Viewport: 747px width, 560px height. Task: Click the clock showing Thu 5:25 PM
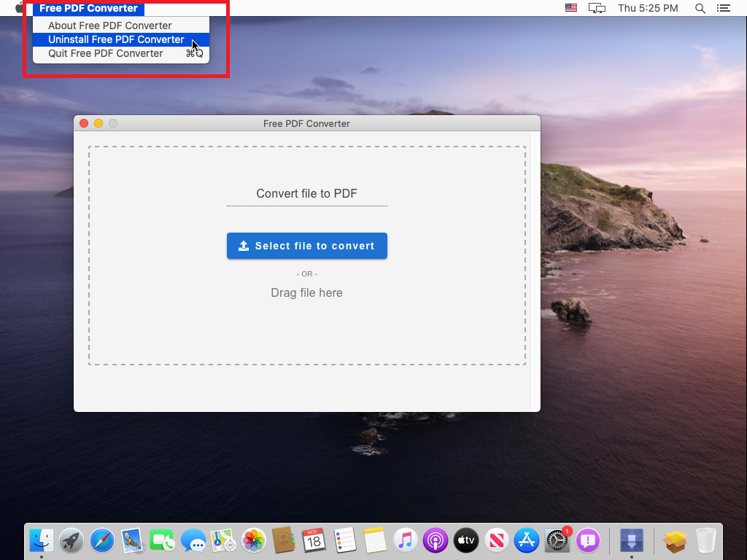pyautogui.click(x=648, y=8)
